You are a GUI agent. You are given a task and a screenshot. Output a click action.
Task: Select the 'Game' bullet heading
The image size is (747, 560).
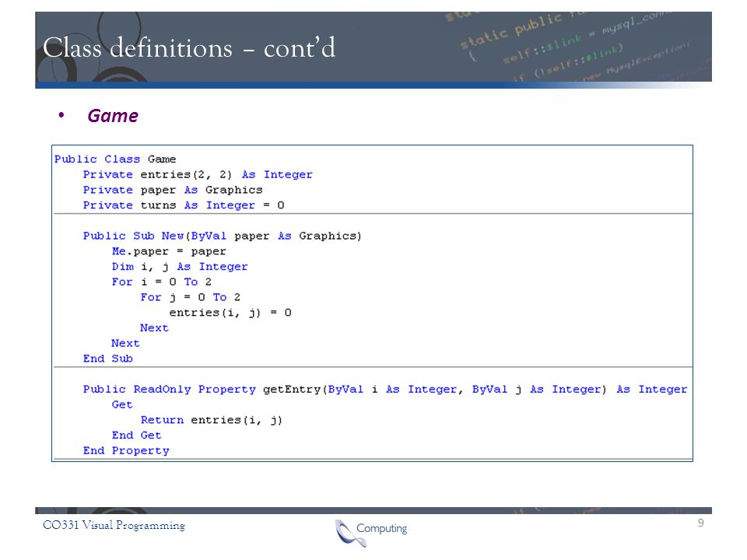coord(113,116)
